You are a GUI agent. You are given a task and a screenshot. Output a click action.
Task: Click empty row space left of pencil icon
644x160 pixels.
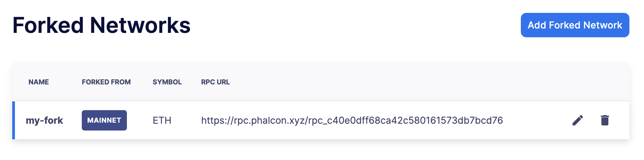pyautogui.click(x=536, y=120)
